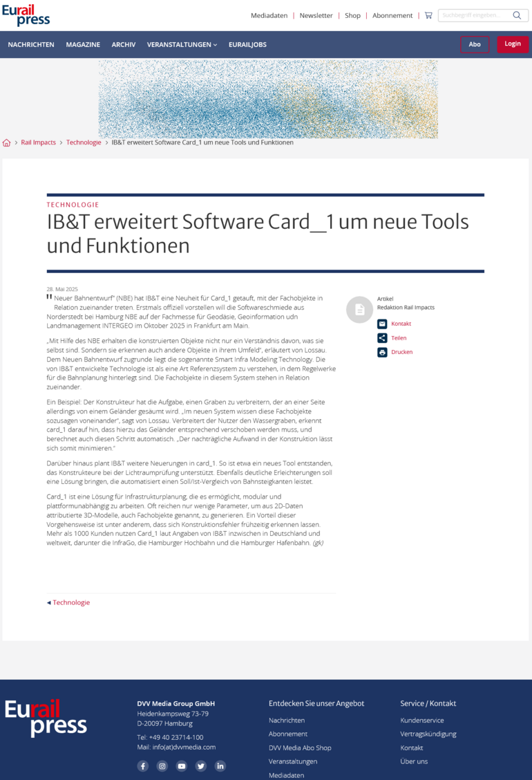Focus the Suchbegriff search input field
Image resolution: width=532 pixels, height=780 pixels.
point(473,15)
